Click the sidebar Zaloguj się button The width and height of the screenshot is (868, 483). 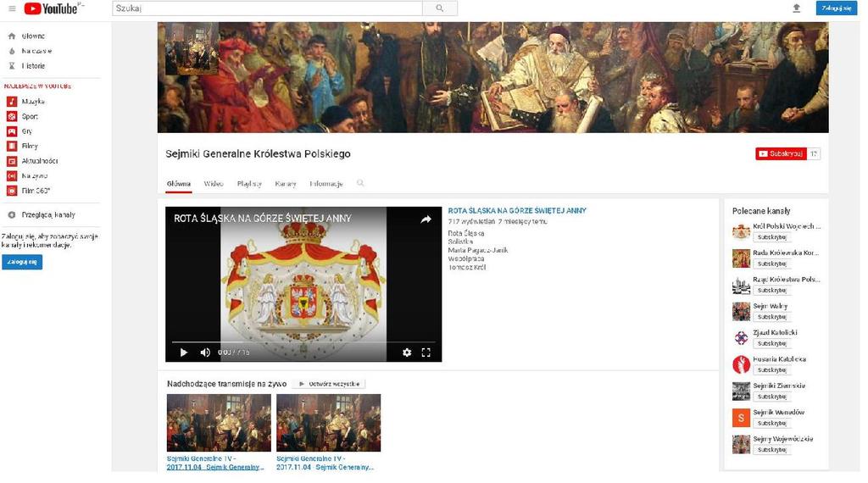tap(22, 262)
